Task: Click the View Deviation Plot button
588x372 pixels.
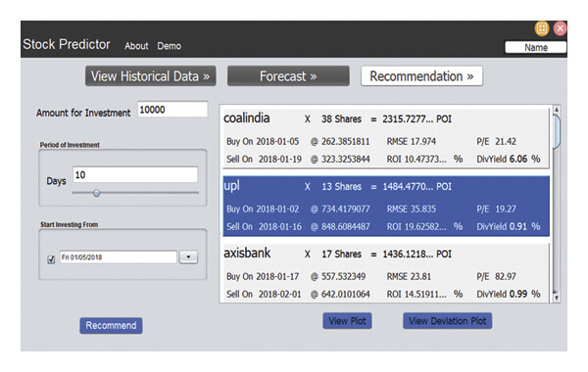Action: [x=448, y=321]
